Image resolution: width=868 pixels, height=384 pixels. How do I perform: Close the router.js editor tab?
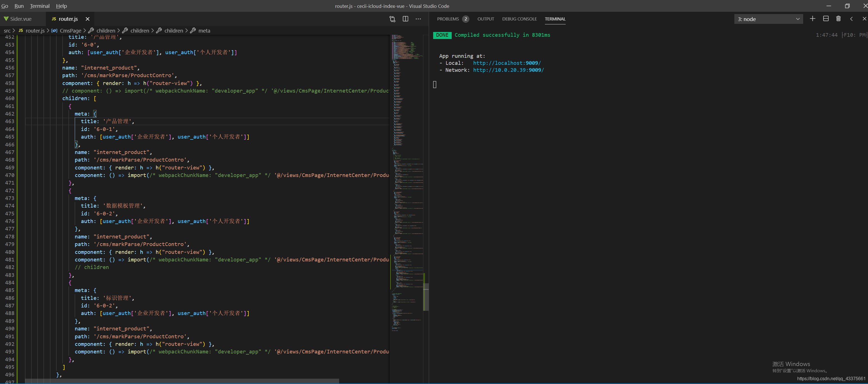[x=87, y=19]
